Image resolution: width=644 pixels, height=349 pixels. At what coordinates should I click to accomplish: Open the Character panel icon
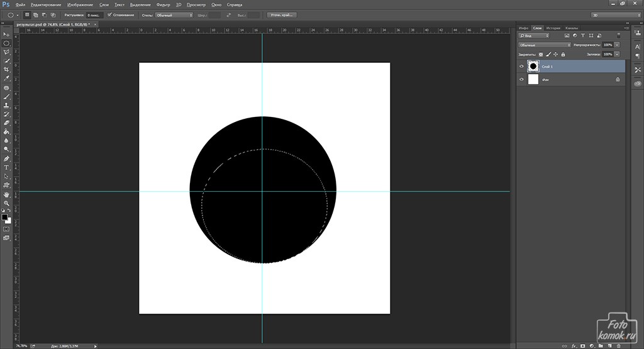pos(638,47)
